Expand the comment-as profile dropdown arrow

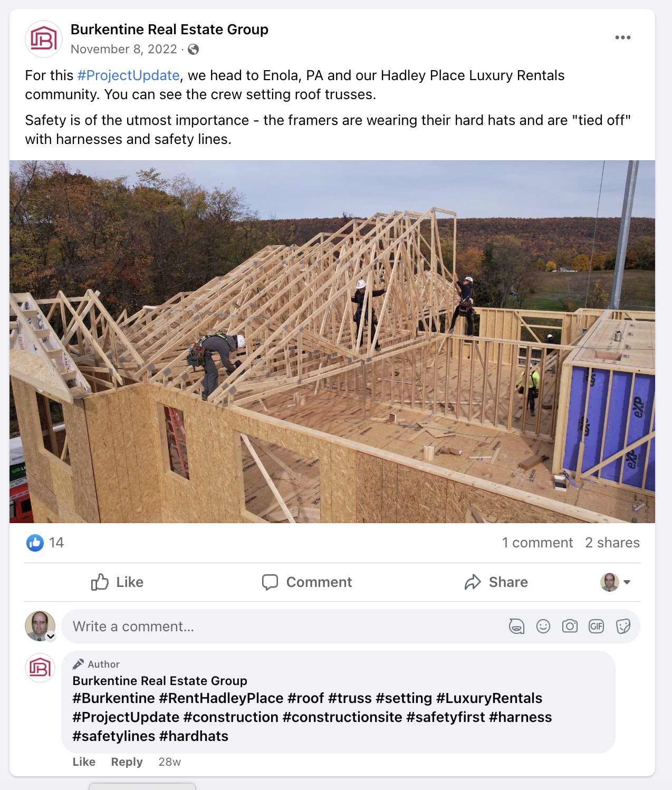tap(627, 582)
